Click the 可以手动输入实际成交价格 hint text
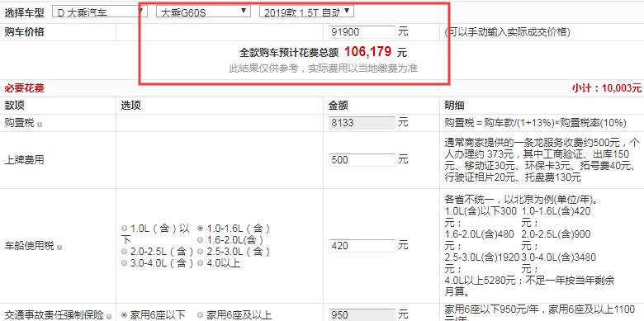This screenshot has width=644, height=321. coord(507,32)
